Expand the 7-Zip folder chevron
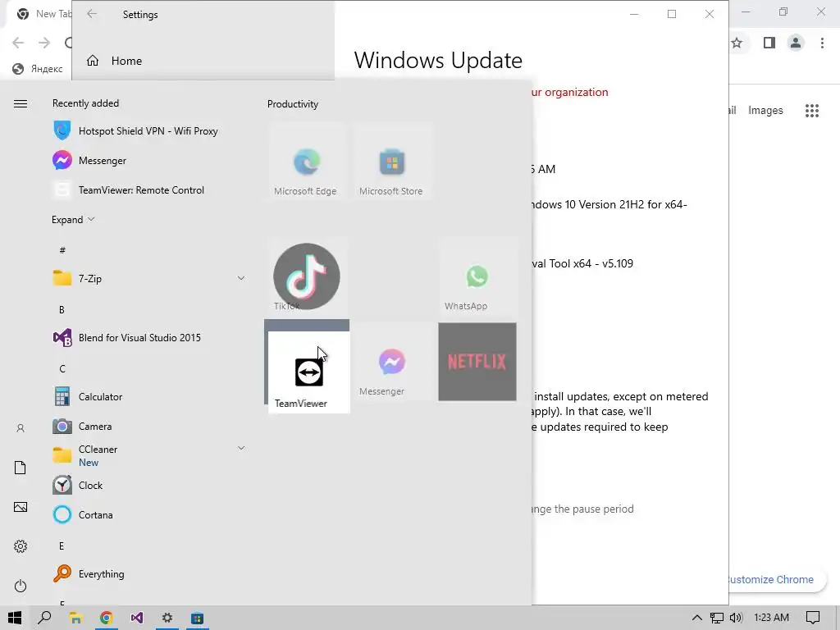 click(x=241, y=278)
